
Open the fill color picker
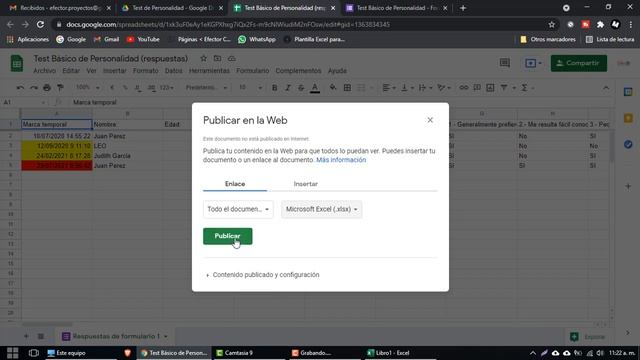[333, 88]
